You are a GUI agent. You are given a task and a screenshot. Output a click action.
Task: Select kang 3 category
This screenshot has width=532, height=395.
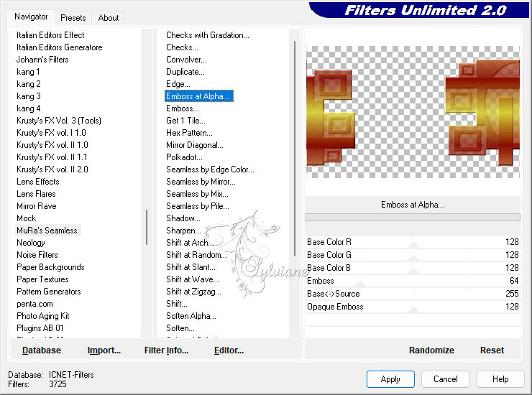click(x=29, y=96)
